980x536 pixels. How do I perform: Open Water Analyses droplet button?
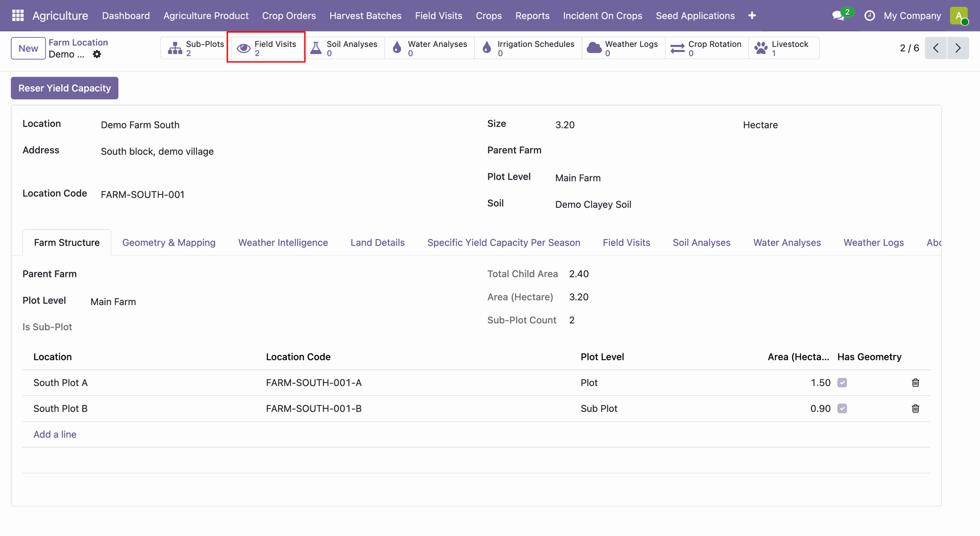(x=430, y=48)
